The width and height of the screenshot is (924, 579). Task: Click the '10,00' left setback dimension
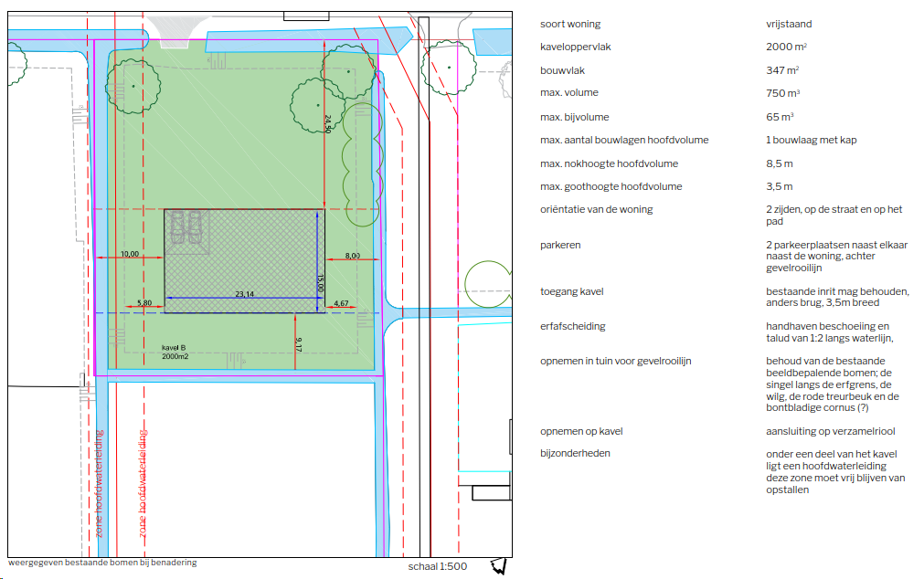pyautogui.click(x=130, y=254)
